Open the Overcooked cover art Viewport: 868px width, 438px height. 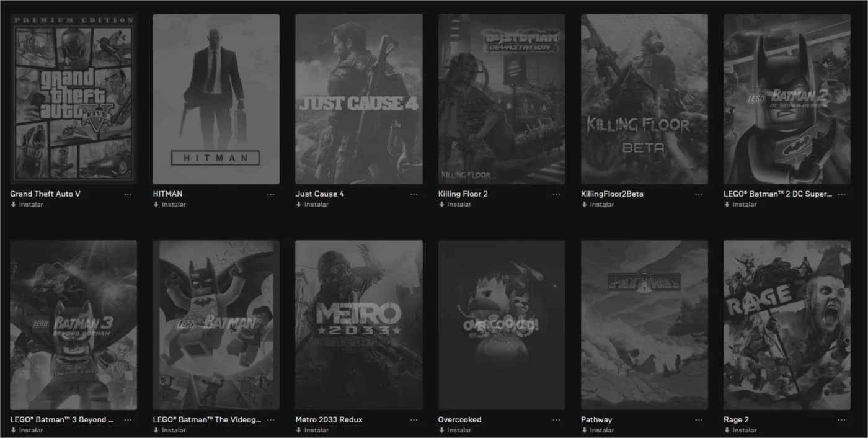point(502,325)
